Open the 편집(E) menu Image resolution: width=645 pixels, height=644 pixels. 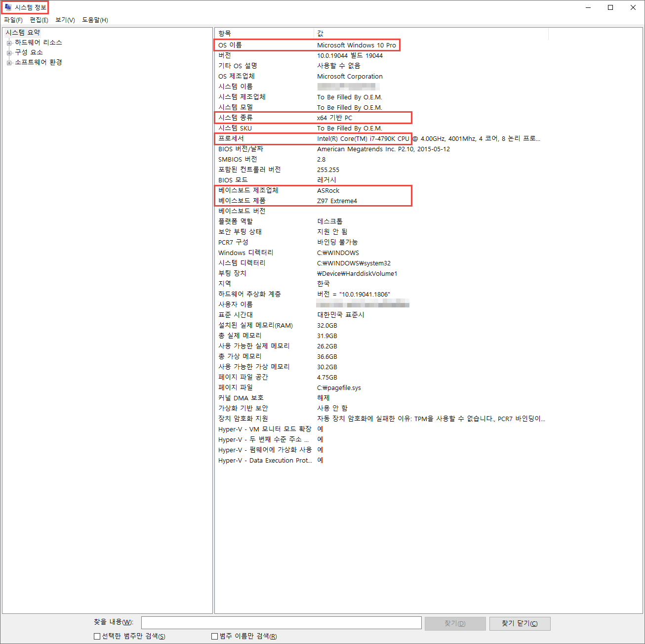(x=39, y=20)
